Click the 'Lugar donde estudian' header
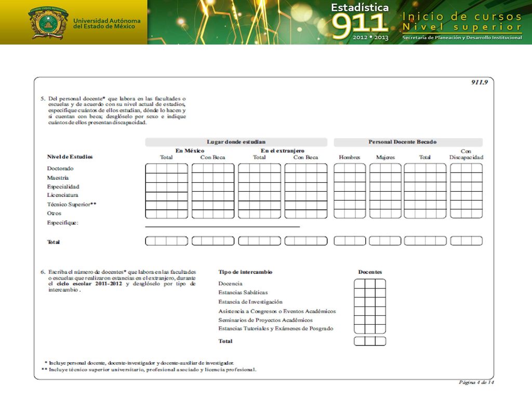This screenshot has height=399, width=532. click(x=236, y=142)
